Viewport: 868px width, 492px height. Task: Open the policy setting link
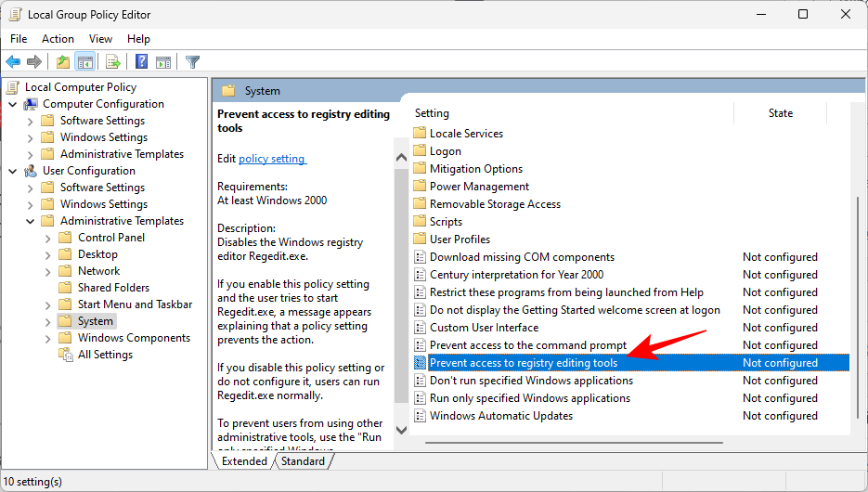(x=272, y=159)
